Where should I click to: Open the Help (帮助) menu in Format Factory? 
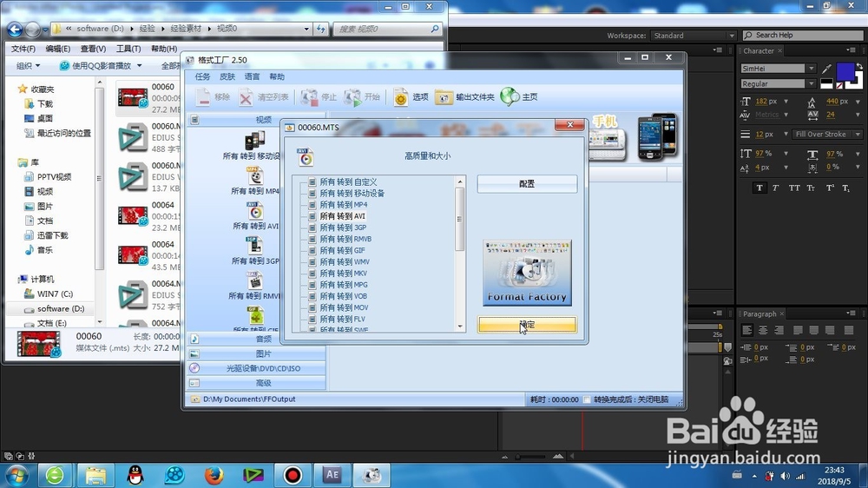pos(277,76)
